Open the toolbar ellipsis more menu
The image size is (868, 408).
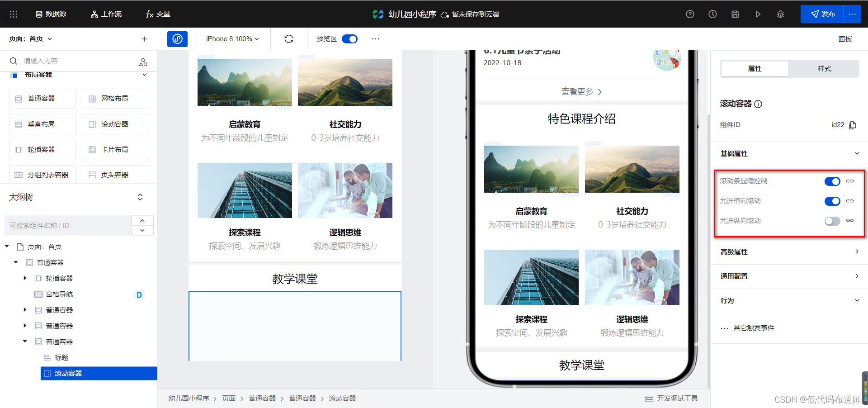click(376, 39)
